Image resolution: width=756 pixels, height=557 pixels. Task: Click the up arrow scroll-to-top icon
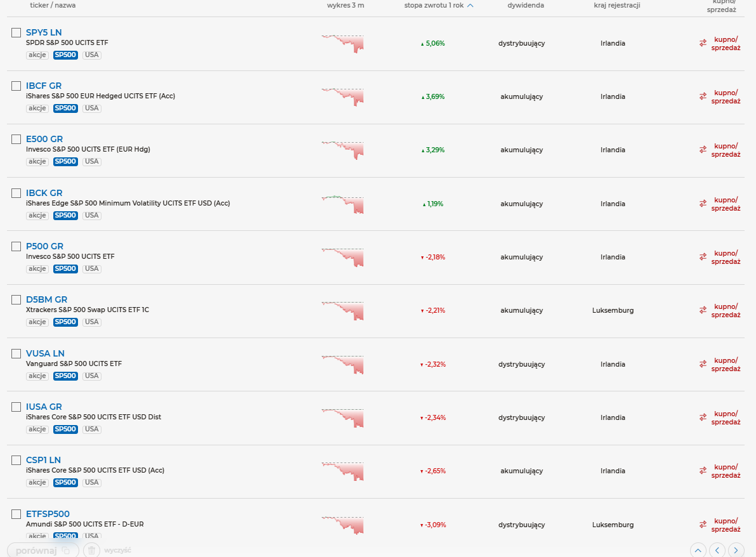698,550
